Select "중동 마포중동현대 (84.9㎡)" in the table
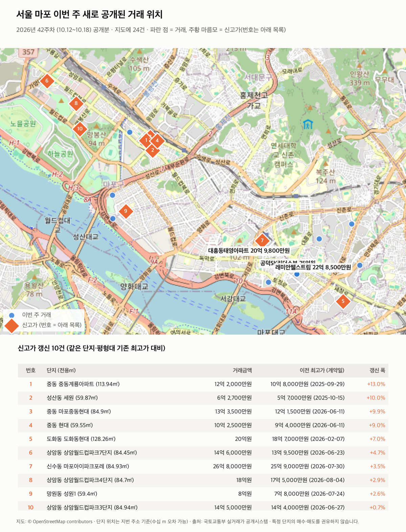Image resolution: width=406 pixels, height=532 pixels. pos(79,412)
